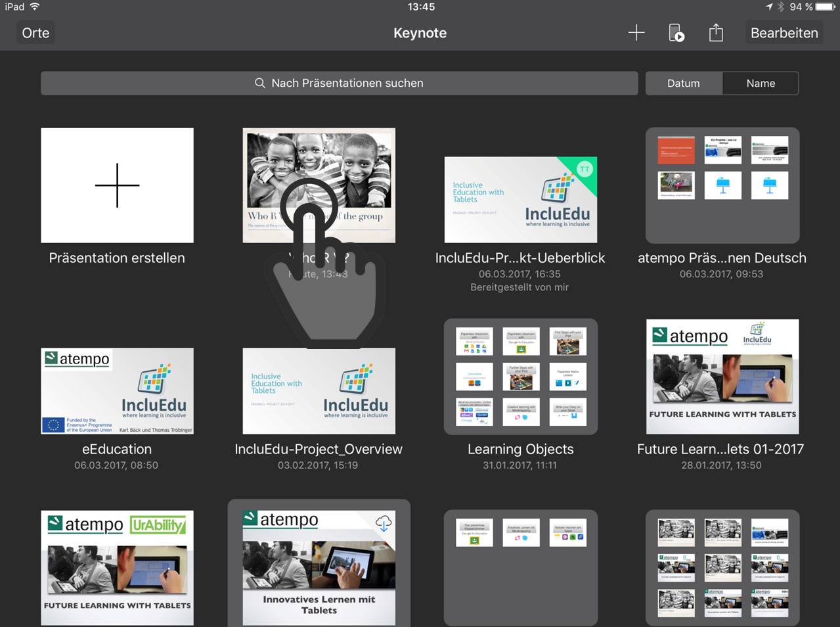Sort presentations by Datum
Viewport: 840px width, 627px height.
click(x=684, y=83)
